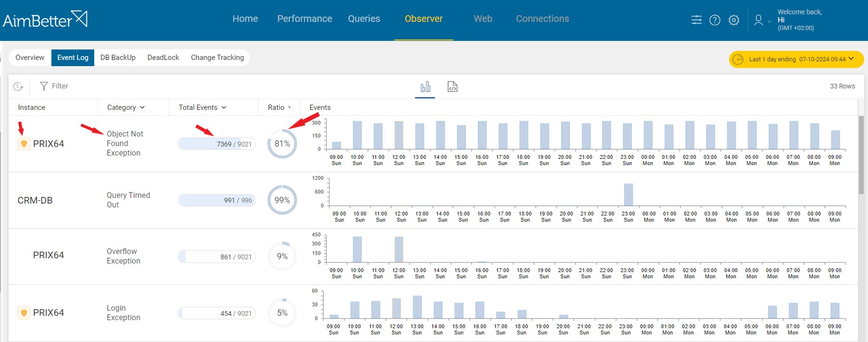Screen dimensions: 868x342
Task: Click the user profile icon
Action: click(x=759, y=20)
